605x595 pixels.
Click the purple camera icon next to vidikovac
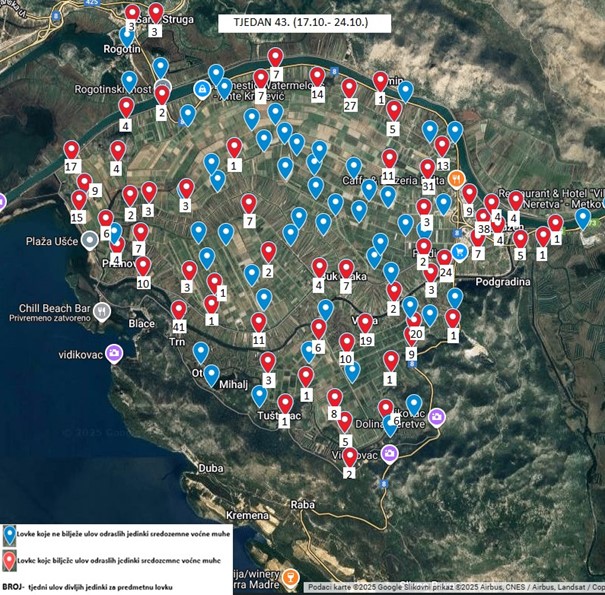point(115,353)
